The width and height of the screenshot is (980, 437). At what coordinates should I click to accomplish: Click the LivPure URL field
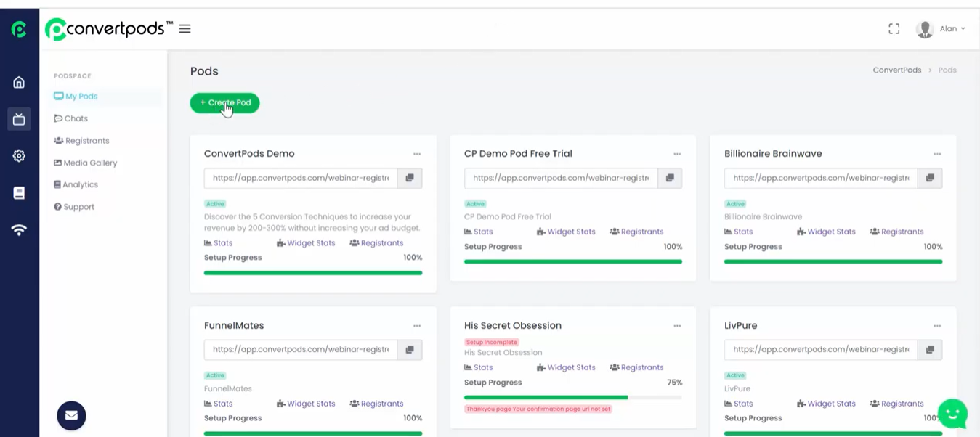(821, 349)
